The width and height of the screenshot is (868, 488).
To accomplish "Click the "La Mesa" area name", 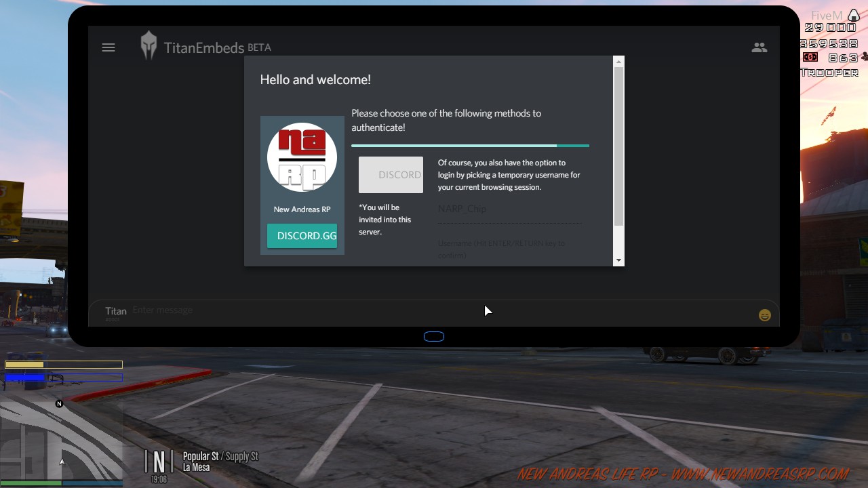I will point(197,468).
